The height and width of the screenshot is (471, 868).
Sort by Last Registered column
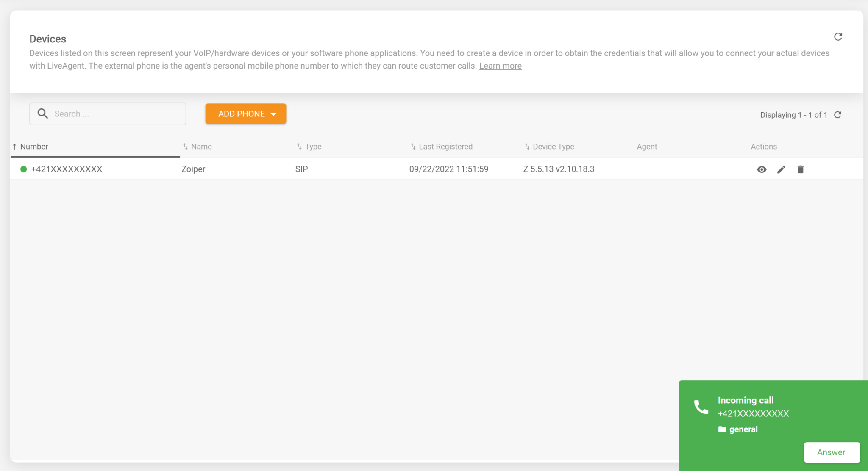(445, 147)
